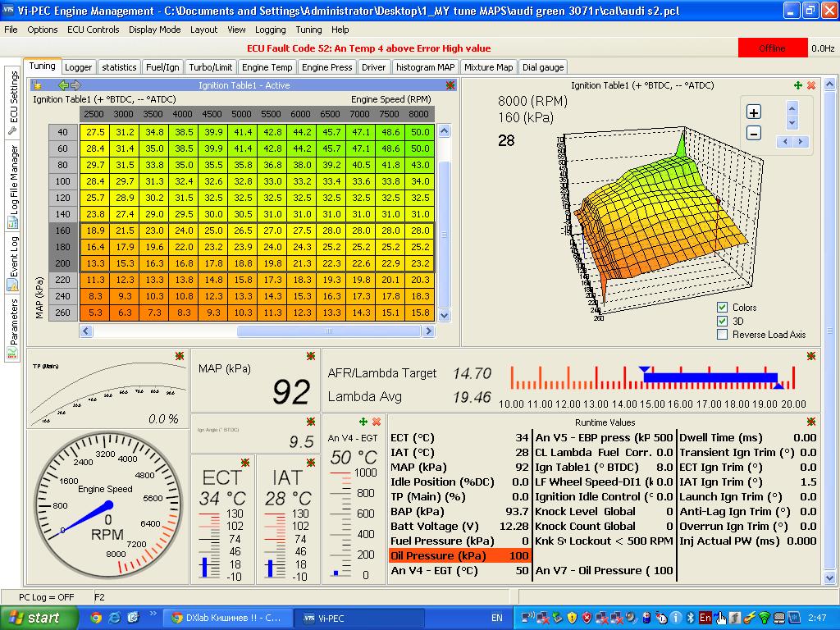Open the ECU Controls menu
The height and width of the screenshot is (630, 840).
tap(93, 30)
